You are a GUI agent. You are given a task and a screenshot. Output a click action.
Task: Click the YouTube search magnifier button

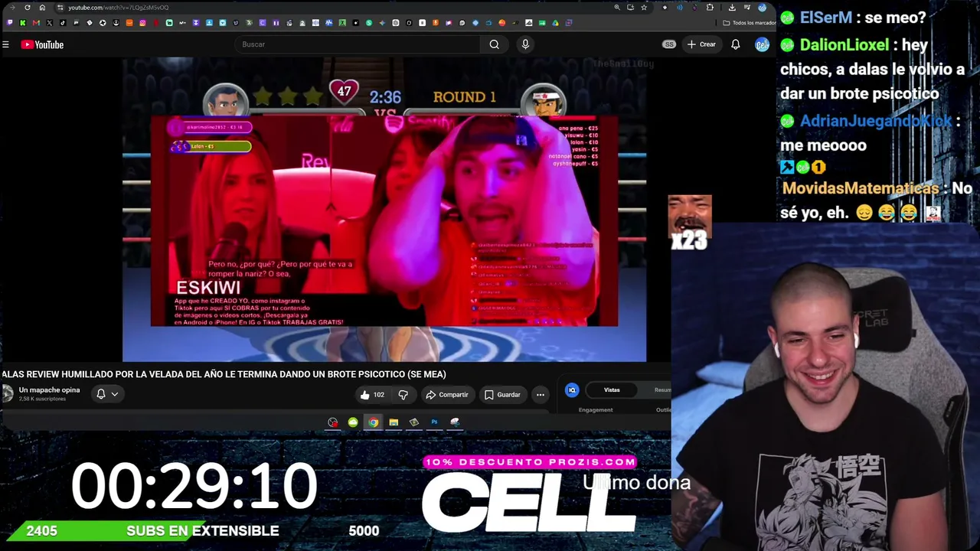pos(495,44)
